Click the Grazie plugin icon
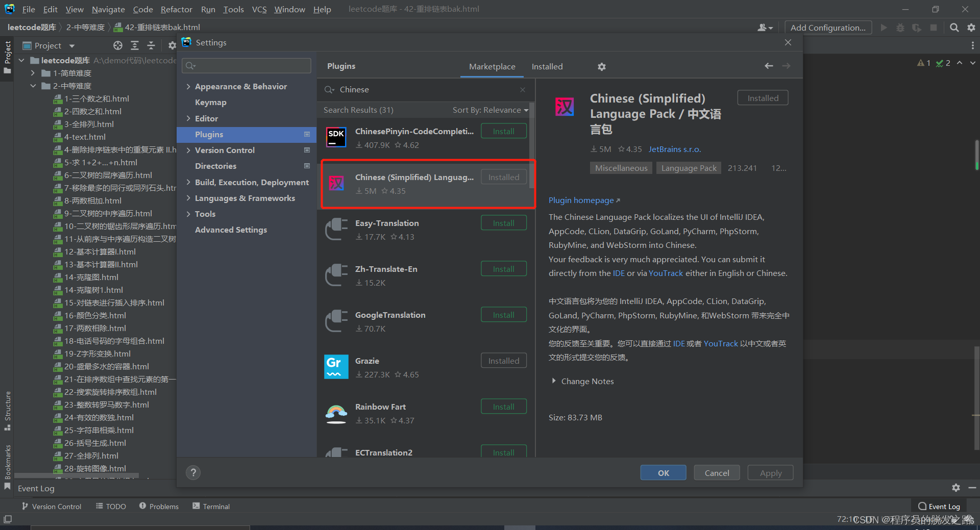Viewport: 980px width, 530px height. [x=336, y=367]
